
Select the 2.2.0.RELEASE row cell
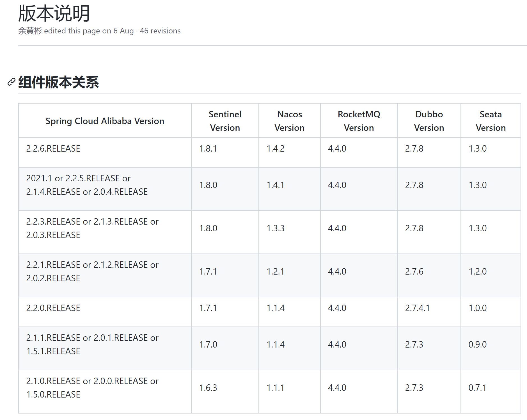(105, 312)
